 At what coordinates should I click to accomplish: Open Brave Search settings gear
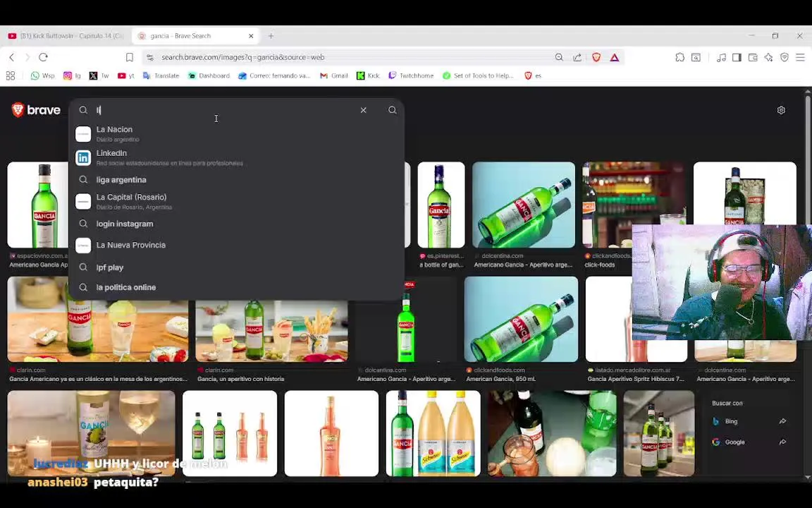(x=781, y=110)
